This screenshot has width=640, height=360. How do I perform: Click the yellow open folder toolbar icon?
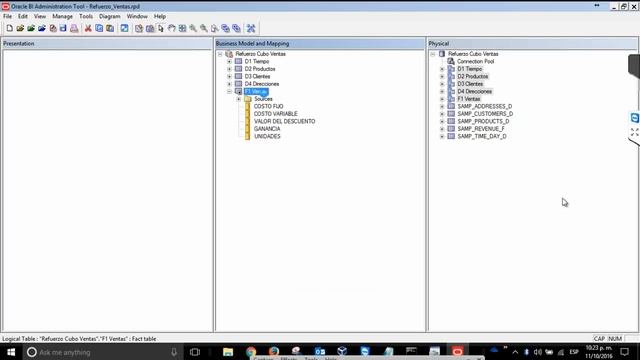pyautogui.click(x=20, y=28)
